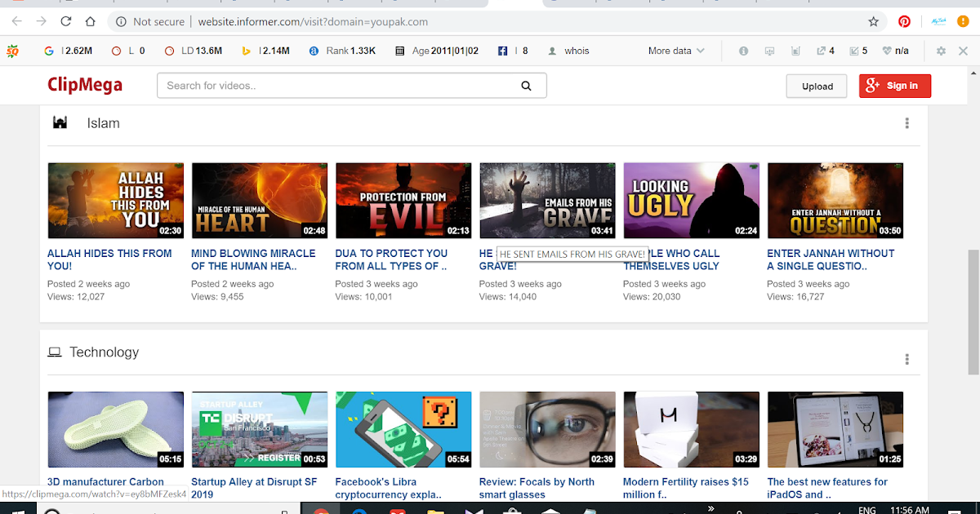Click the browser back arrow
The width and height of the screenshot is (980, 514).
click(17, 21)
